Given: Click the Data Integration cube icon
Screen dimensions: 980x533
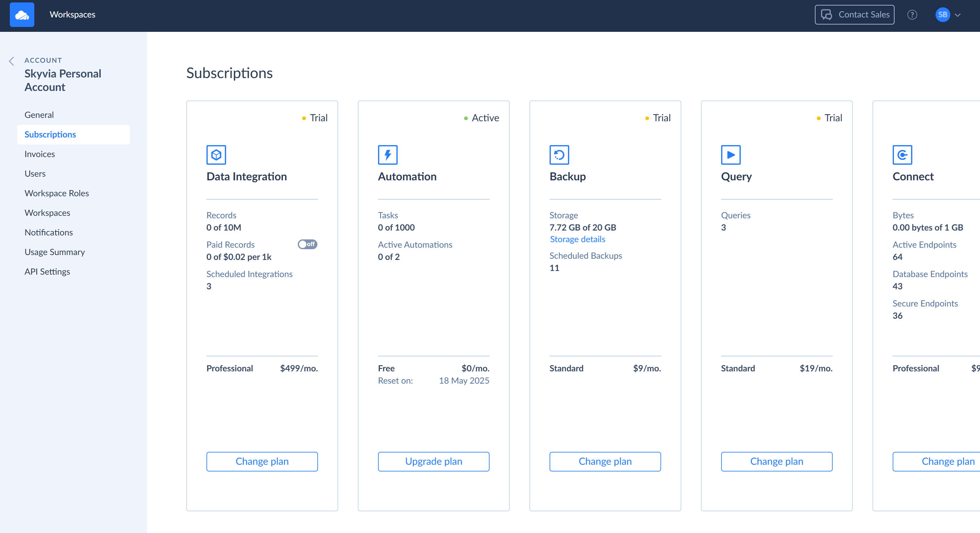Looking at the screenshot, I should pyautogui.click(x=216, y=155).
